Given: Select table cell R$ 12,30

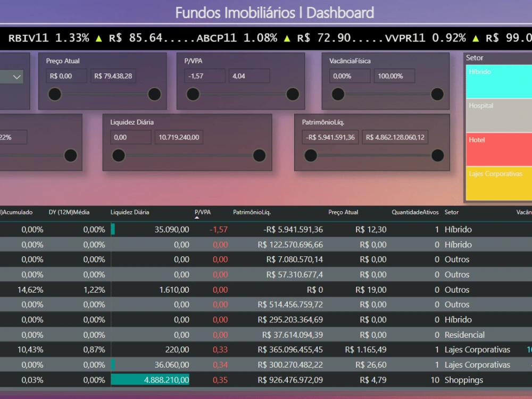Looking at the screenshot, I should click(371, 230).
